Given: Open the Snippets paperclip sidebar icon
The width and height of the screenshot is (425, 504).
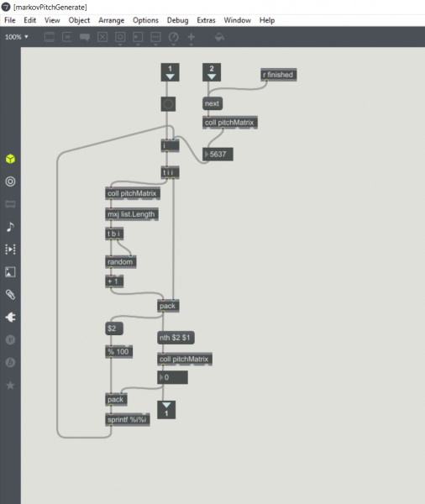Looking at the screenshot, I should click(10, 295).
